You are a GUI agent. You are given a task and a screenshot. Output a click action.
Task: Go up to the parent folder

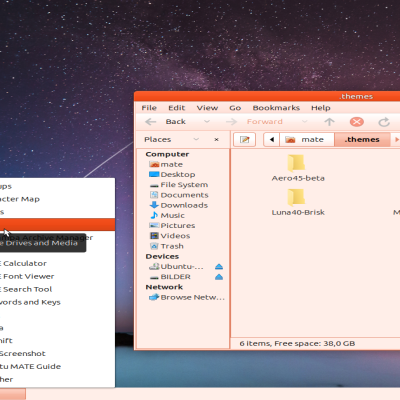click(329, 122)
